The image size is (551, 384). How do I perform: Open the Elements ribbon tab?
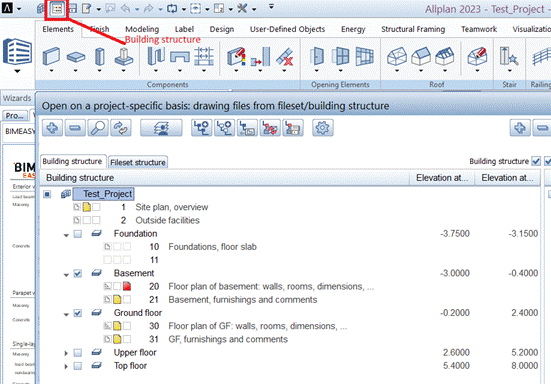pyautogui.click(x=58, y=29)
